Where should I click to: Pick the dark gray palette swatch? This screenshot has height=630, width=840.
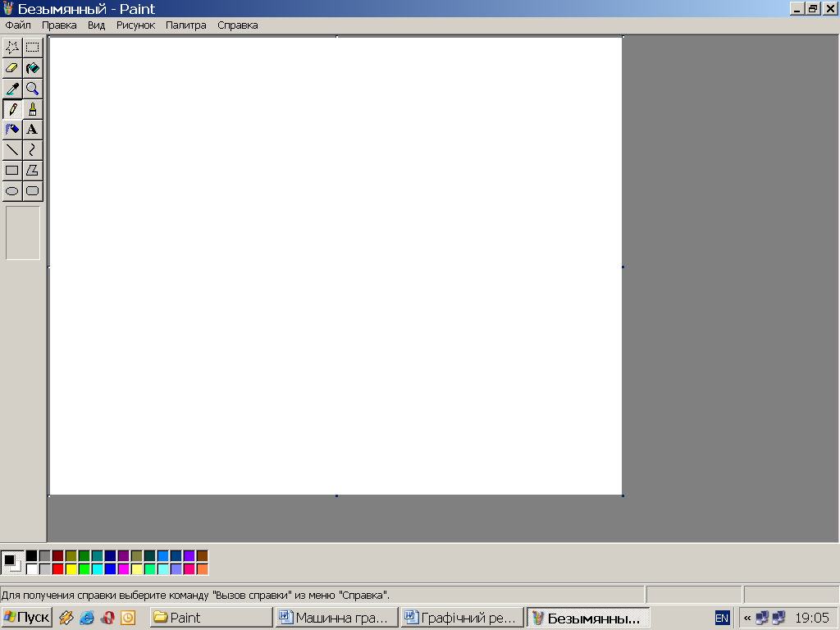click(x=45, y=555)
